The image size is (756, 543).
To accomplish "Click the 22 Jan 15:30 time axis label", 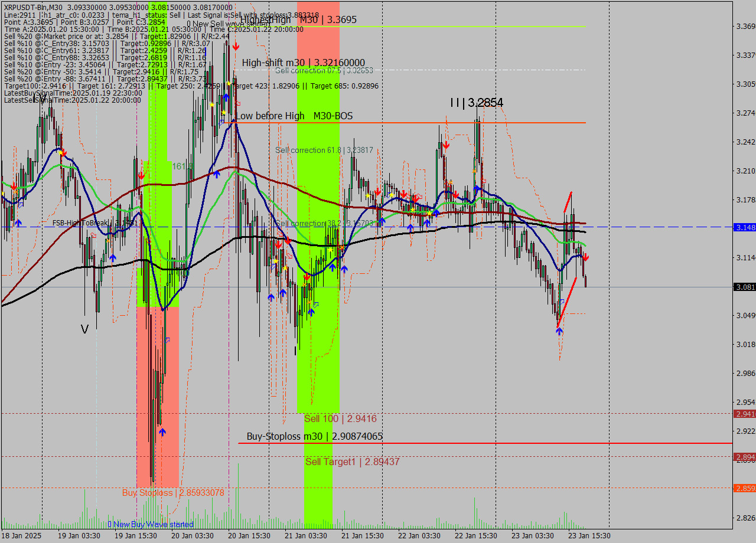I will pyautogui.click(x=475, y=535).
